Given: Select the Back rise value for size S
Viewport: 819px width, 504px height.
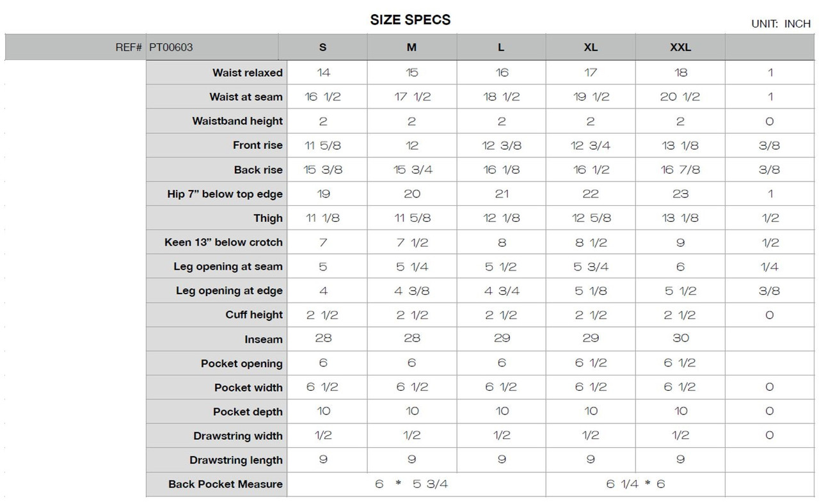Looking at the screenshot, I should pyautogui.click(x=322, y=169).
